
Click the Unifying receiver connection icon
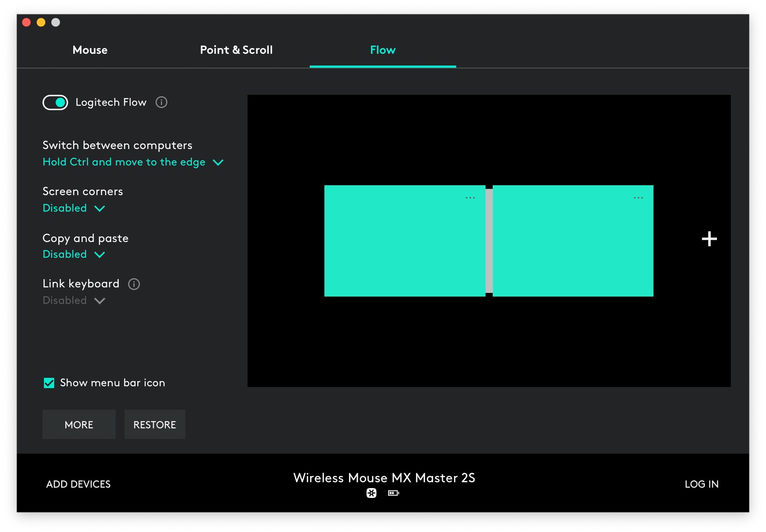point(371,493)
